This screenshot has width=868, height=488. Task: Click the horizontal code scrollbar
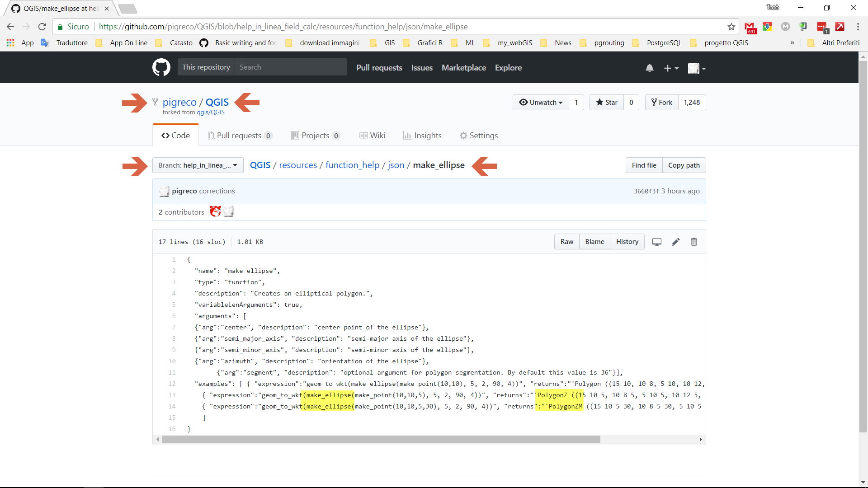point(381,440)
